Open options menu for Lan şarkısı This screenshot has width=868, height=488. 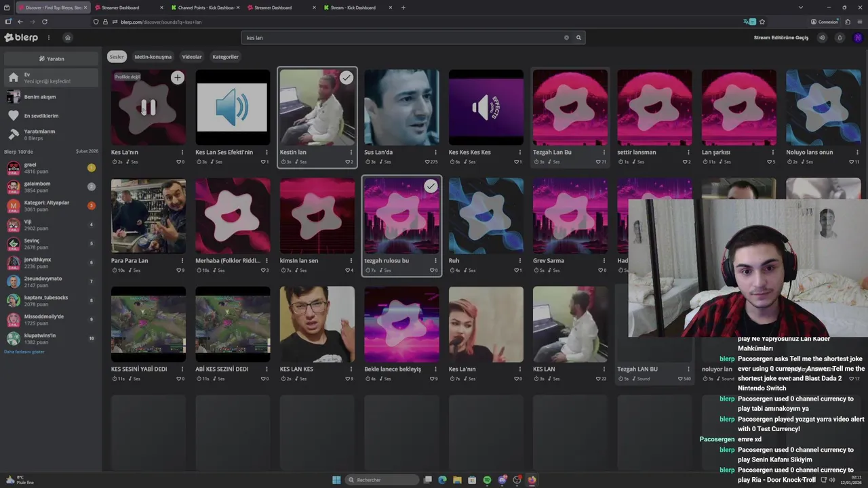pos(773,152)
